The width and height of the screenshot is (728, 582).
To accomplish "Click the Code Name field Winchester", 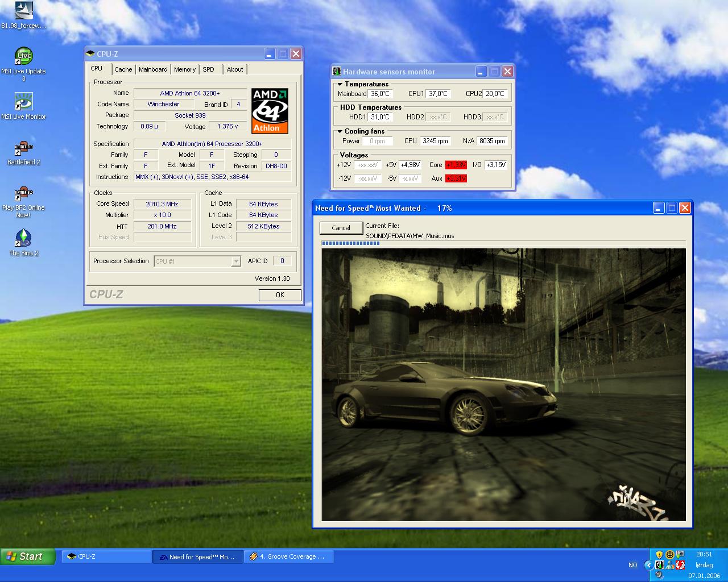I will click(x=164, y=105).
